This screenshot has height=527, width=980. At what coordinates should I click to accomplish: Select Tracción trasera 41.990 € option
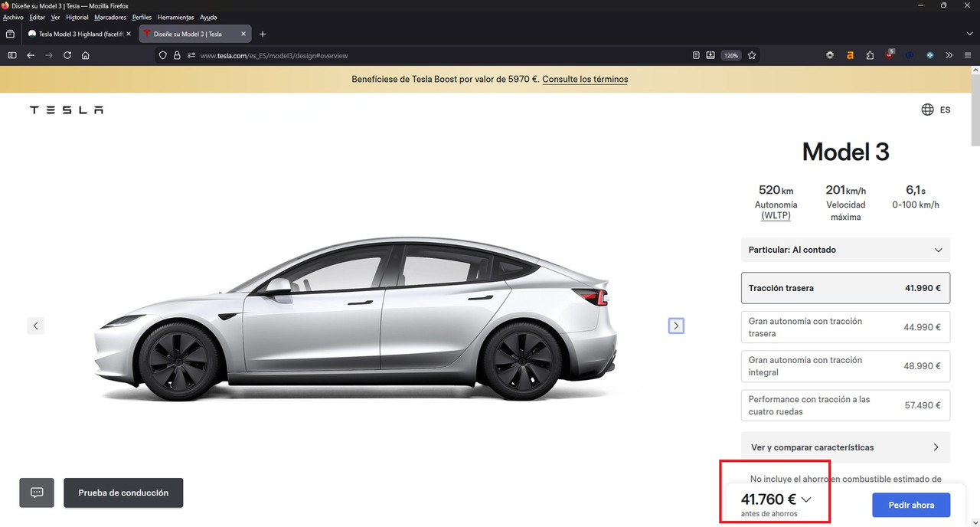click(846, 288)
